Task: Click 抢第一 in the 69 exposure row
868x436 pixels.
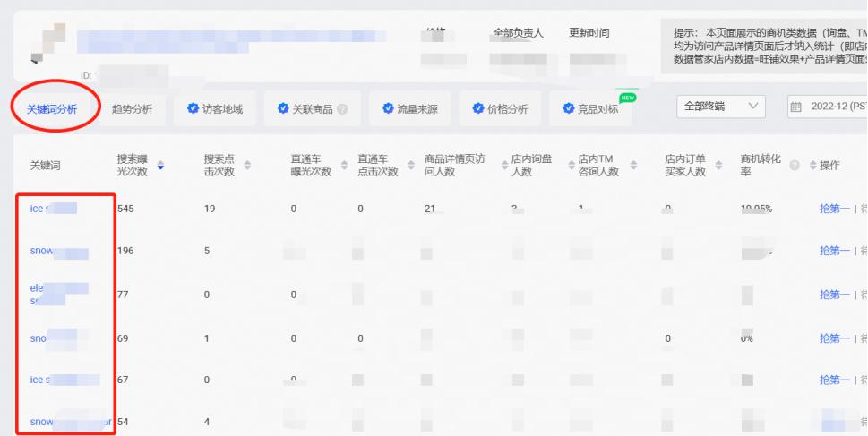Action: click(x=834, y=338)
